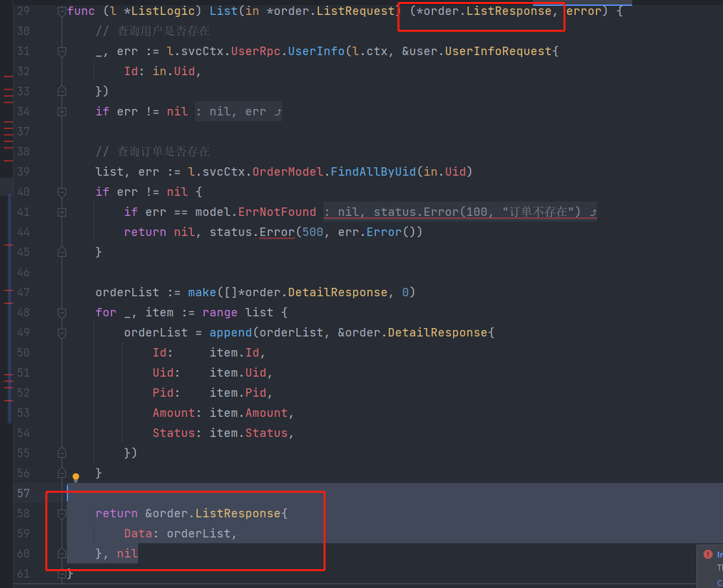Click 'OrderModel' on line 39

[x=288, y=172]
